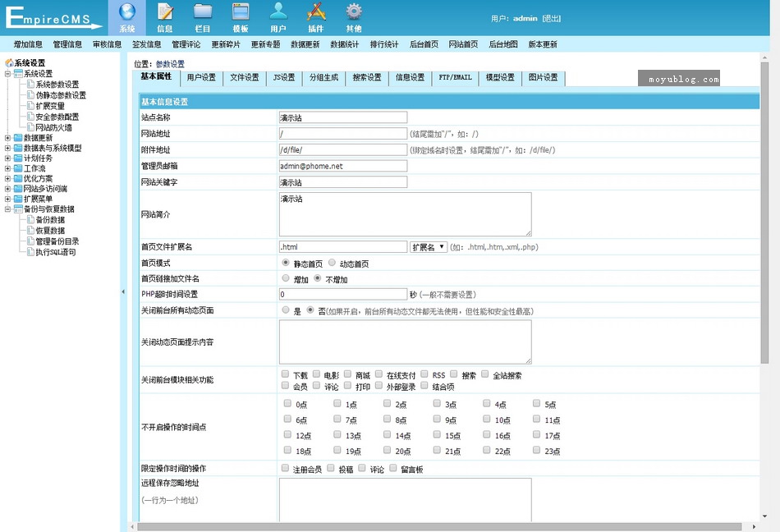The height and width of the screenshot is (532, 780).
Task: Open the 用户 person icon
Action: coord(278,12)
